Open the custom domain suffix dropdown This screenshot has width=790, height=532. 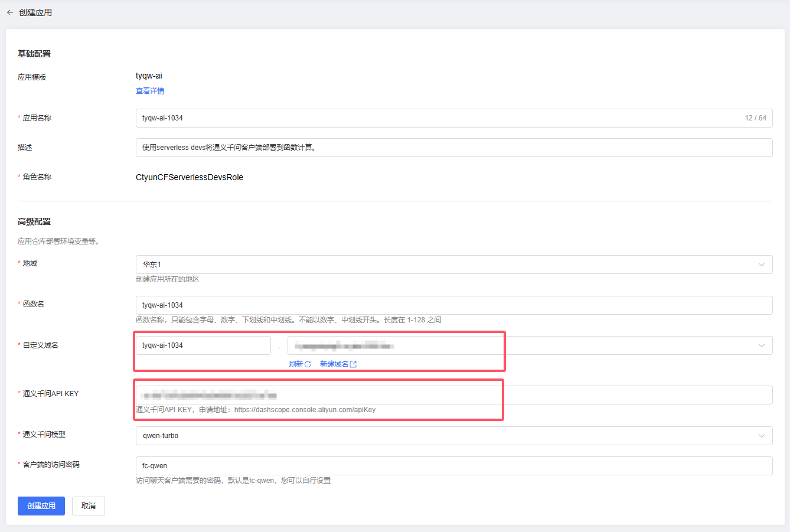coord(530,345)
